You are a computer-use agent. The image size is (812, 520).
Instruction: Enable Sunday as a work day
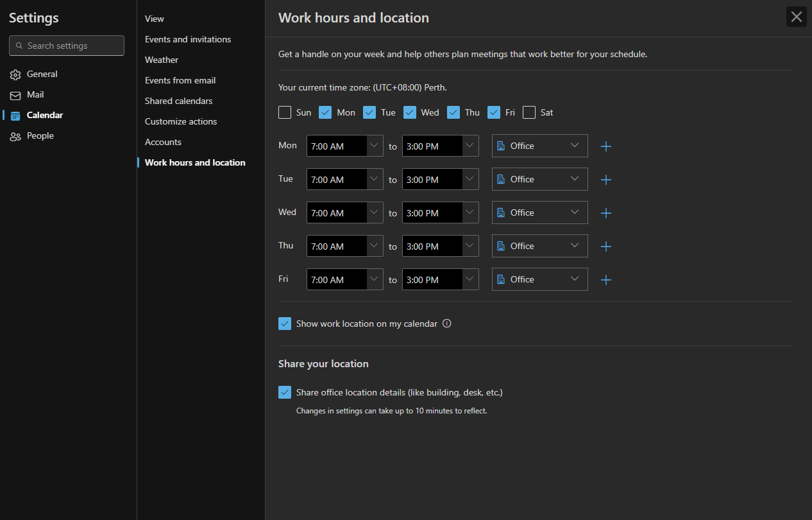click(x=285, y=112)
